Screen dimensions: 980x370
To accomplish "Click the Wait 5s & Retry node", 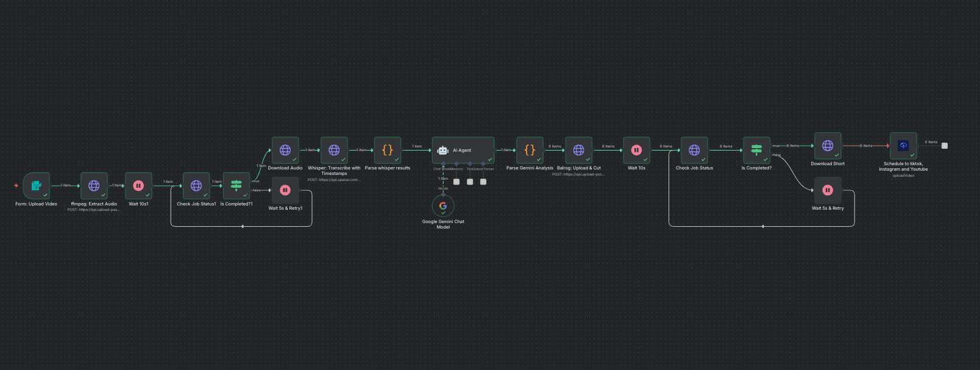I will point(828,190).
